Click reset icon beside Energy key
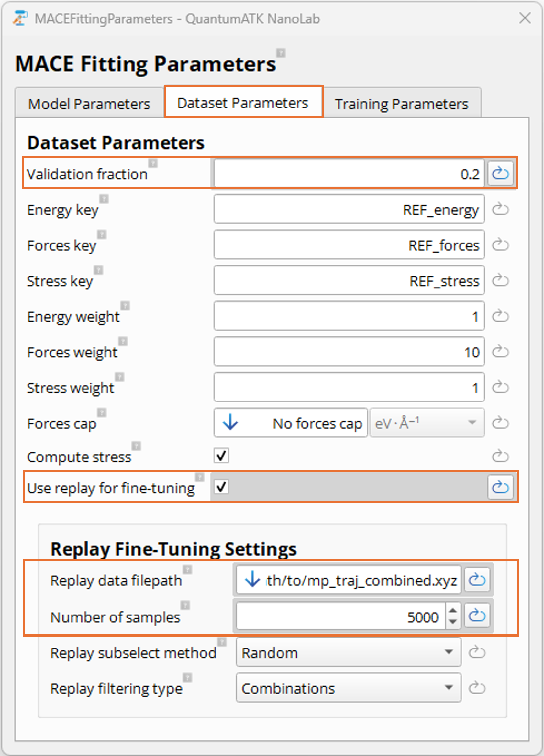Screen dimensions: 544x756 [x=500, y=209]
